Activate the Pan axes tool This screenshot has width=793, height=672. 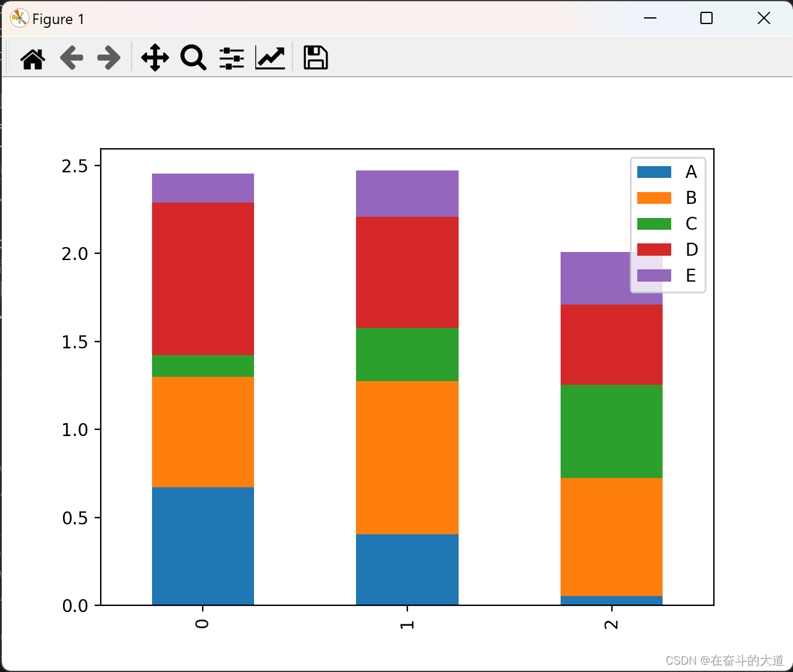click(155, 58)
